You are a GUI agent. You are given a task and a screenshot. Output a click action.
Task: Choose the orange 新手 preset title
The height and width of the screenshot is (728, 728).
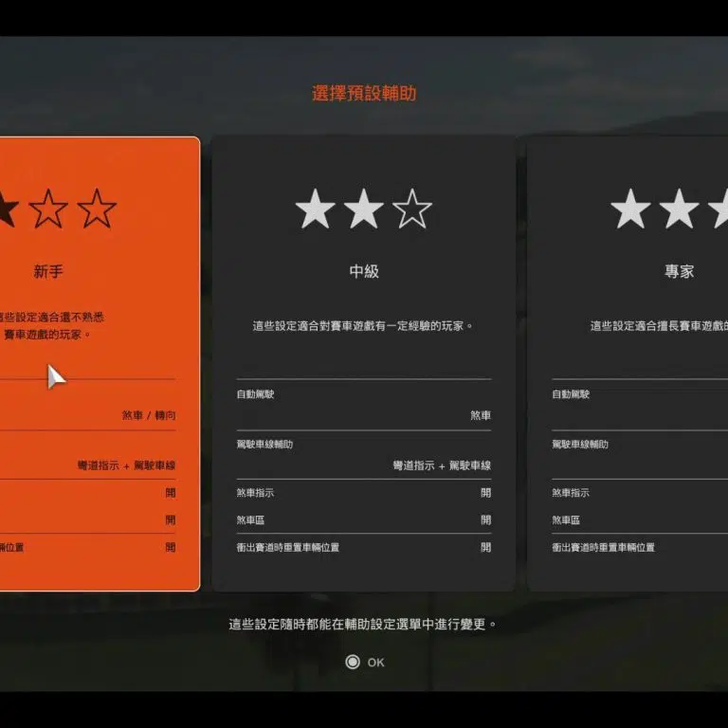48,271
